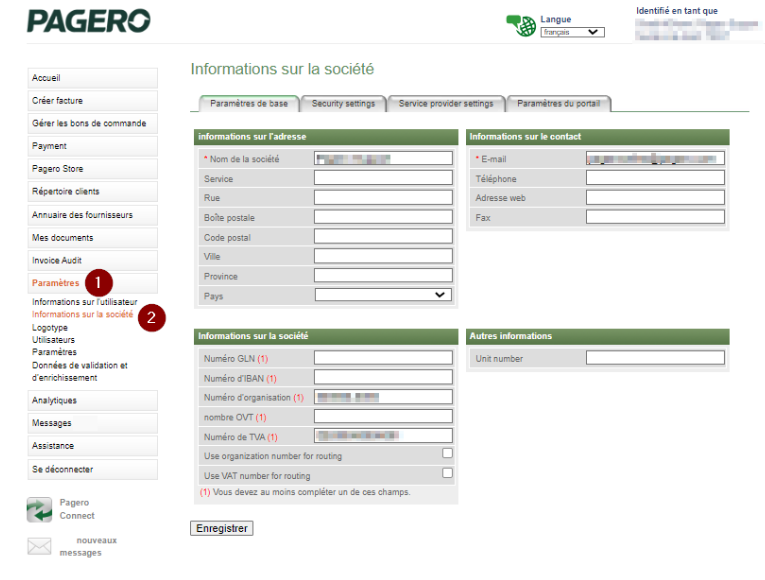Screen dimensions: 765x580
Task: Tick 'Use VAT number for routing' checkbox
Action: (447, 474)
